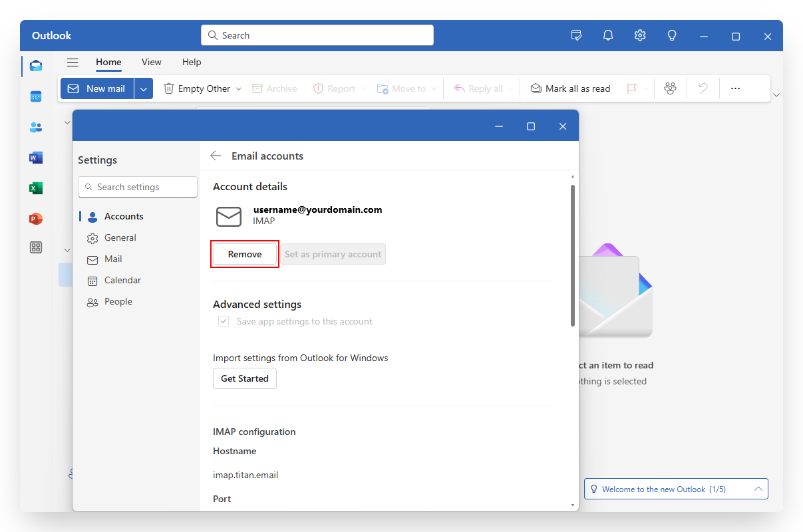Select Calendar in Settings sidebar

(138, 280)
